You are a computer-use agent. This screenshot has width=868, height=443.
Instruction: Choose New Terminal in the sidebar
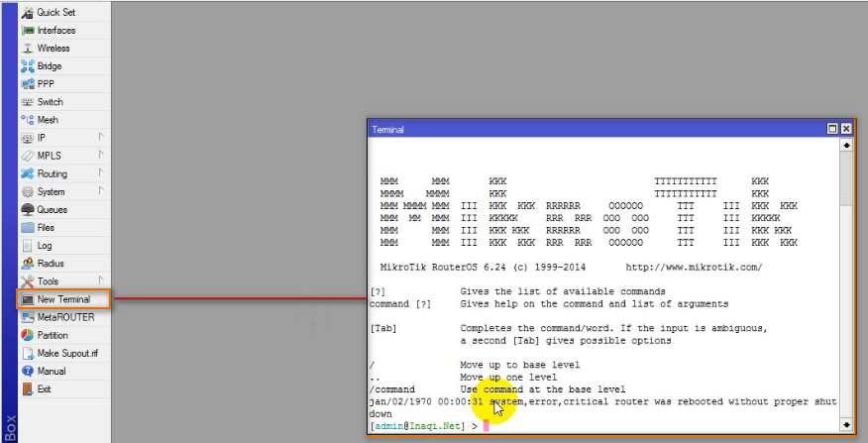click(63, 299)
